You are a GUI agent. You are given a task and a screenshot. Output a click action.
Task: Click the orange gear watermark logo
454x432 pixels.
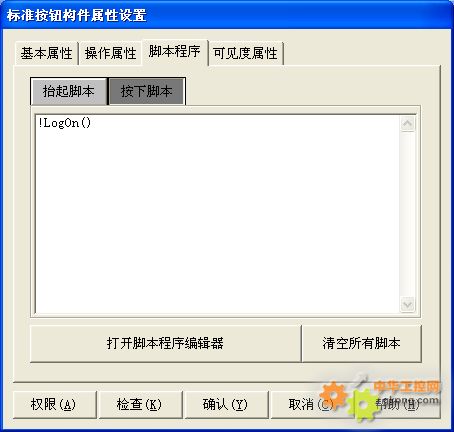click(335, 394)
